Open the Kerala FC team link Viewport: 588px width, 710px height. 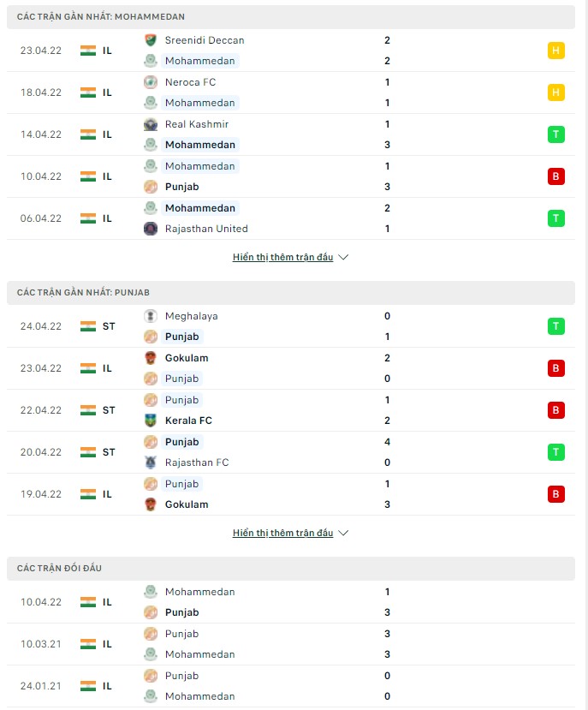[x=188, y=421]
